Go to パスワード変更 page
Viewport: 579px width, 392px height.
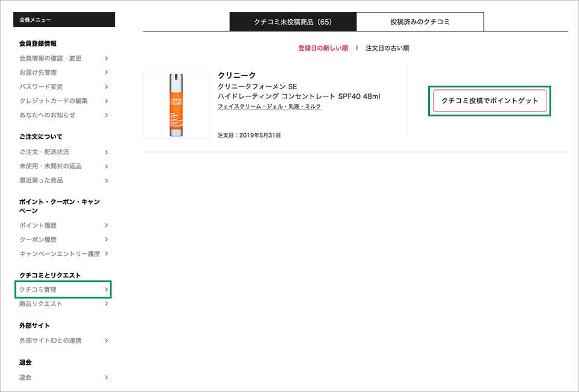click(x=41, y=87)
